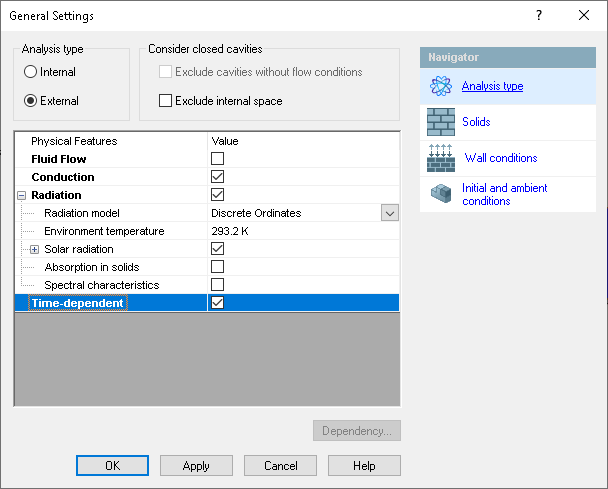Image resolution: width=608 pixels, height=489 pixels.
Task: Click the Wall conditions icon
Action: point(440,158)
